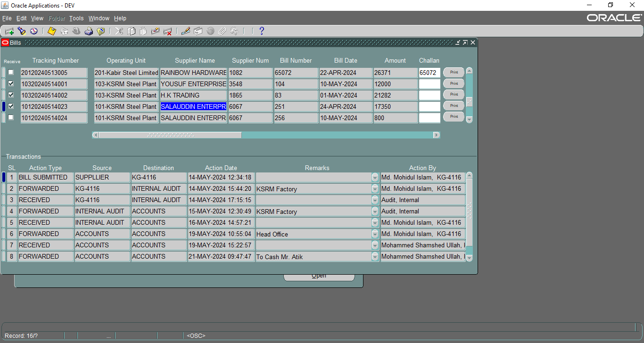
Task: Click the Translations globe icon
Action: [210, 31]
